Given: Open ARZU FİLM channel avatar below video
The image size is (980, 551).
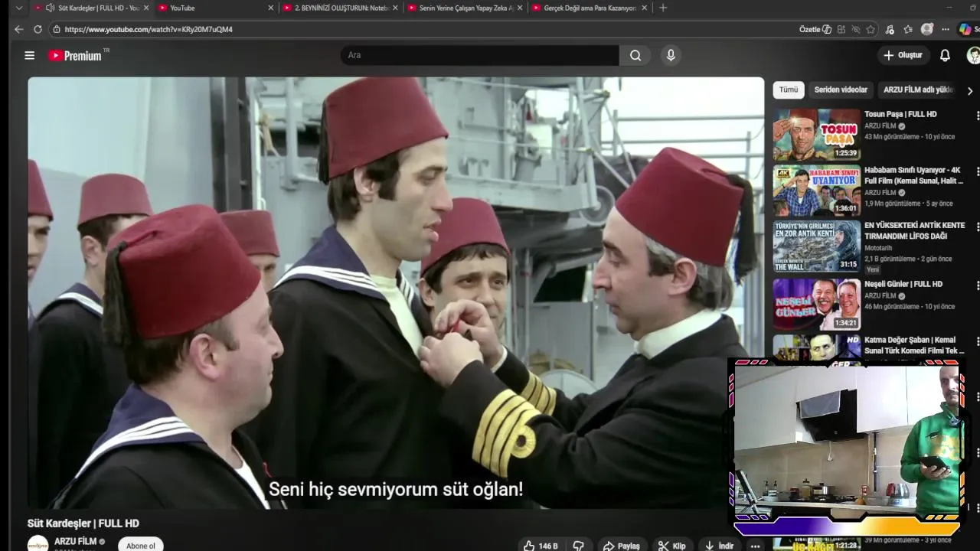Looking at the screenshot, I should click(38, 544).
